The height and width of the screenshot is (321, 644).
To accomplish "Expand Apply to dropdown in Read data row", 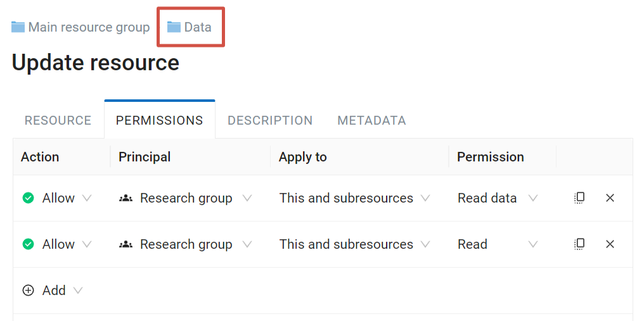I will pyautogui.click(x=355, y=198).
